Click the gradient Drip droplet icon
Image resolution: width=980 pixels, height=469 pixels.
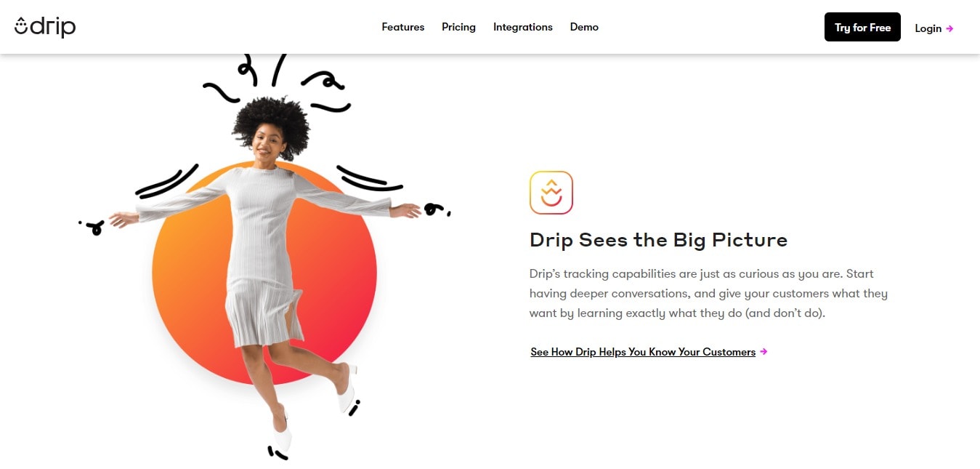[551, 193]
